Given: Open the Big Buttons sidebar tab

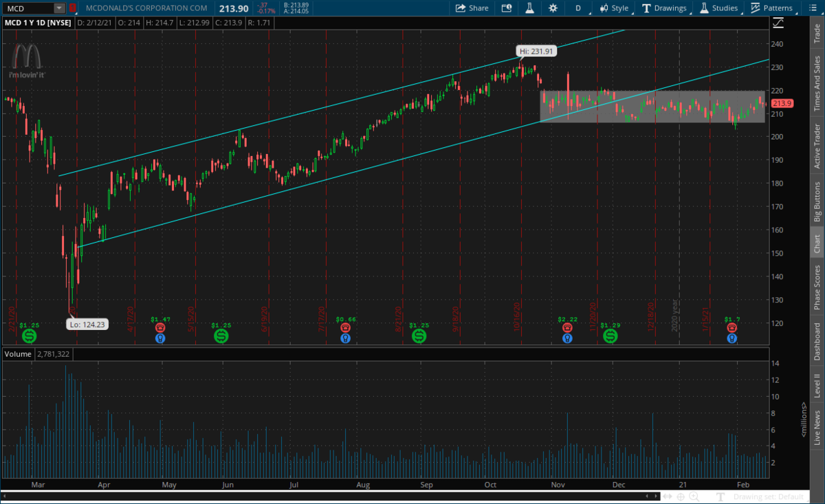Looking at the screenshot, I should (x=817, y=201).
